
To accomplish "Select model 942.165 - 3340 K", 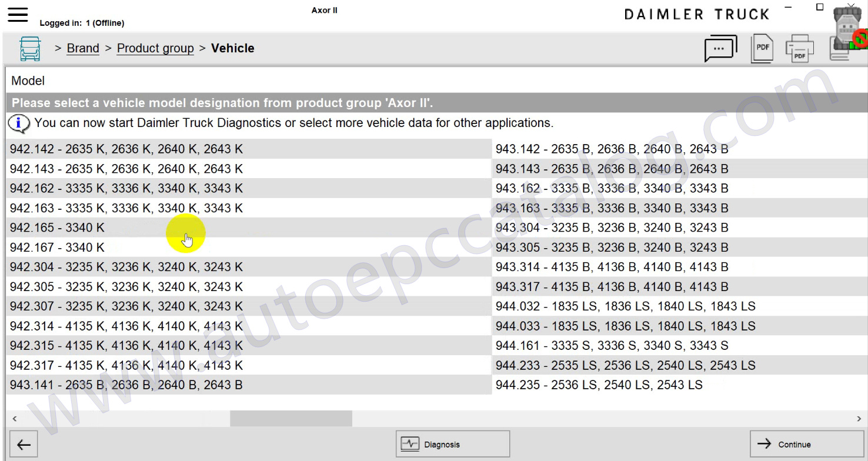I will click(57, 228).
